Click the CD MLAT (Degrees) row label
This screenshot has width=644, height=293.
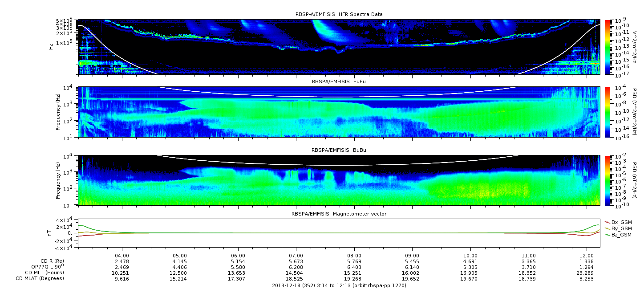[41, 278]
